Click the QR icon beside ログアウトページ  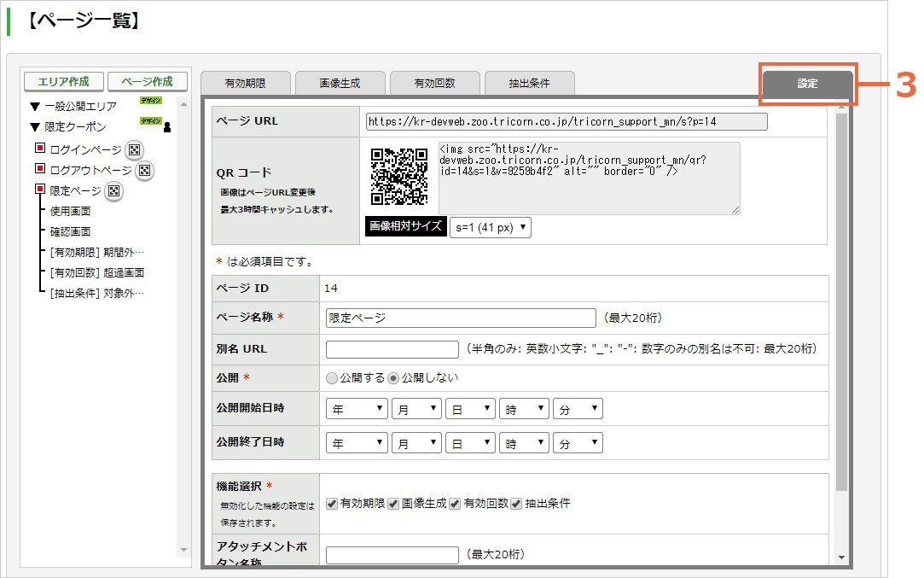click(x=144, y=171)
